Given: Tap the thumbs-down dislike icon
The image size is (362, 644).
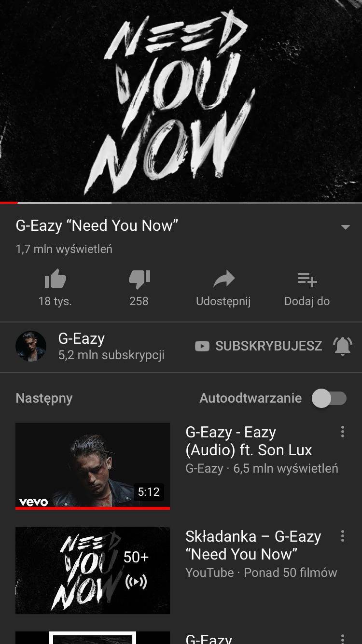Looking at the screenshot, I should click(x=139, y=279).
